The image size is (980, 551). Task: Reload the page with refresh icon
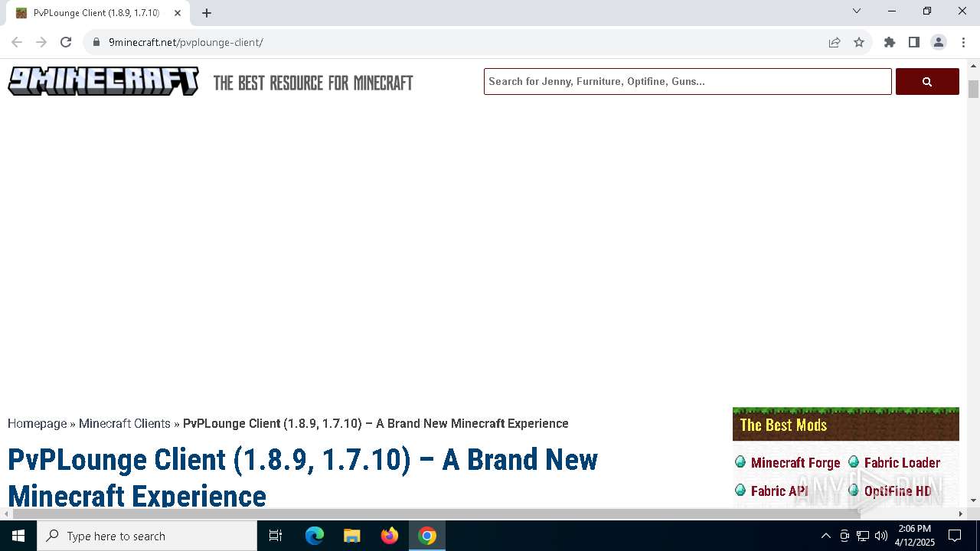point(66,42)
